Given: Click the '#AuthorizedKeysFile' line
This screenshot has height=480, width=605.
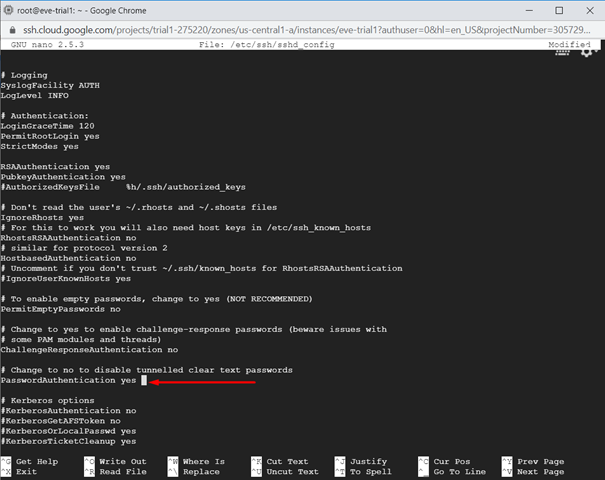Looking at the screenshot, I should (123, 187).
